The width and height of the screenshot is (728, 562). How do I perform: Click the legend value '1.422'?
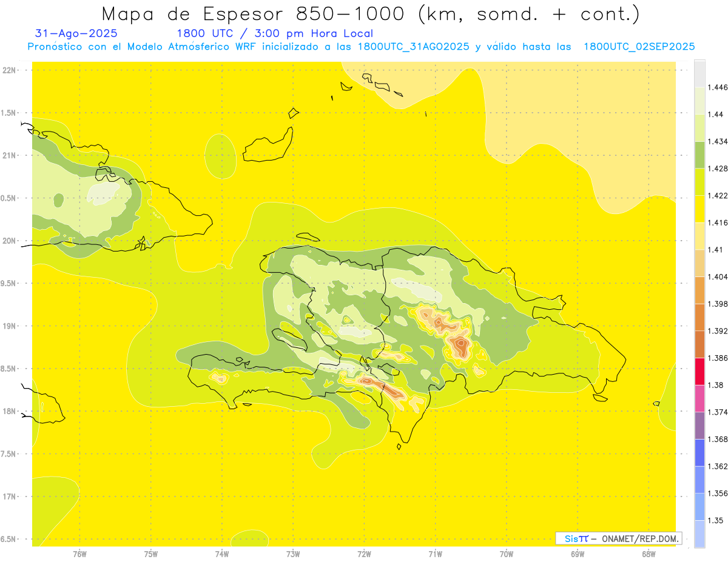coord(718,196)
